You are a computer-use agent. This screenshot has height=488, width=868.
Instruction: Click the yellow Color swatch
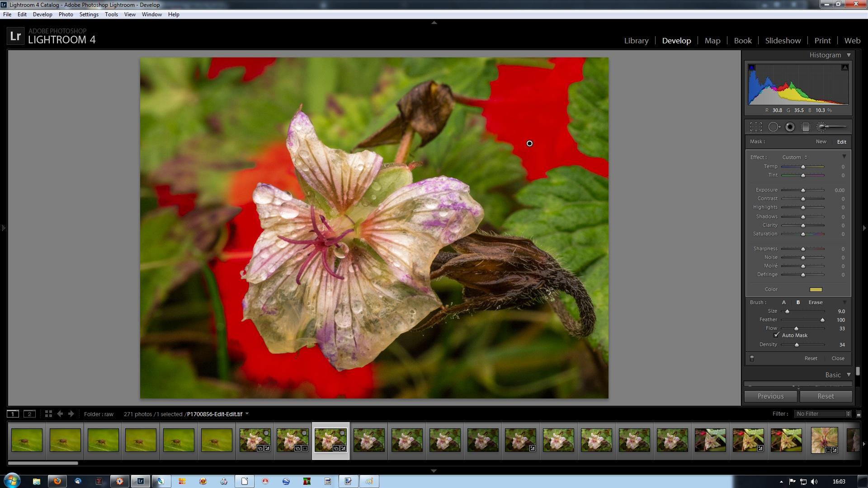tap(816, 290)
